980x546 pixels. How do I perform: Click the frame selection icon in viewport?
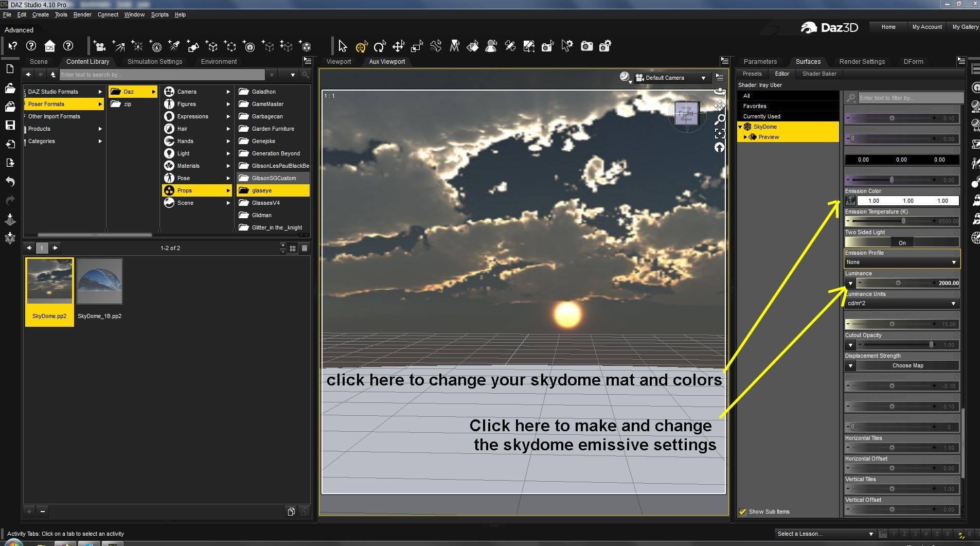(720, 134)
